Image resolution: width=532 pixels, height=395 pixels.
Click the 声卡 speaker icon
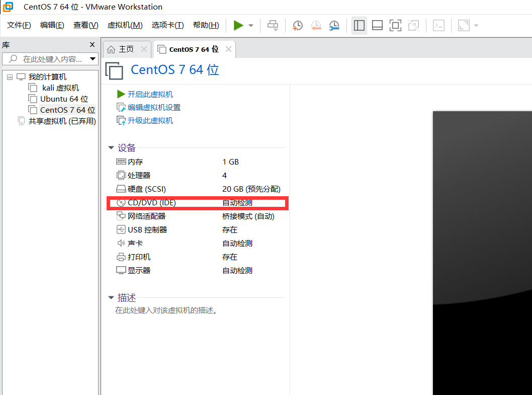[x=121, y=243]
